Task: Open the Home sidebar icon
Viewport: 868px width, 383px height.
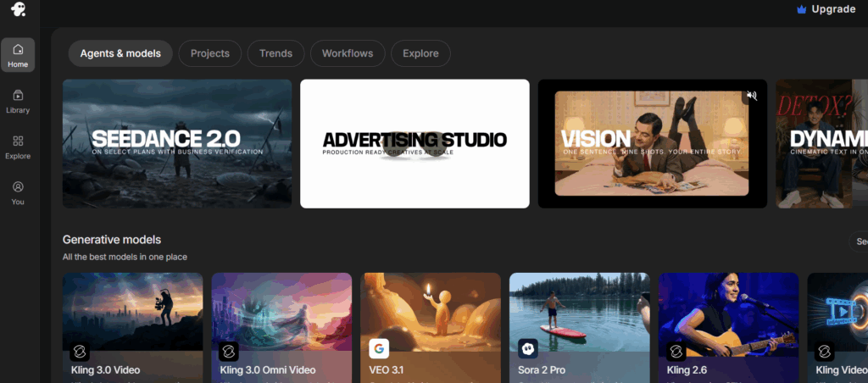Action: (x=18, y=54)
